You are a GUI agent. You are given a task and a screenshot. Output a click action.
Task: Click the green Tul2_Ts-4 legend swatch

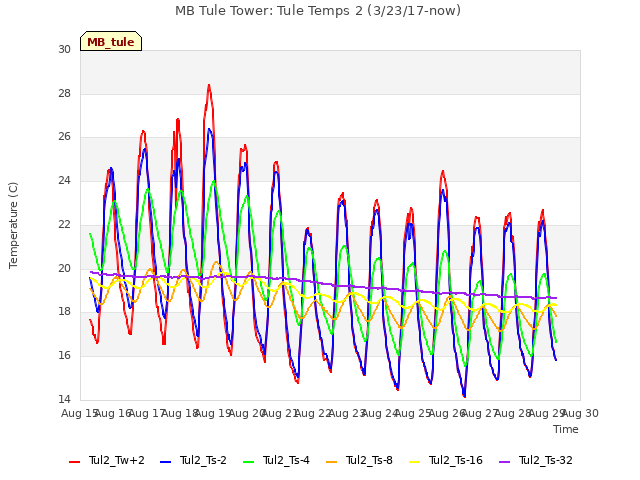click(x=248, y=462)
